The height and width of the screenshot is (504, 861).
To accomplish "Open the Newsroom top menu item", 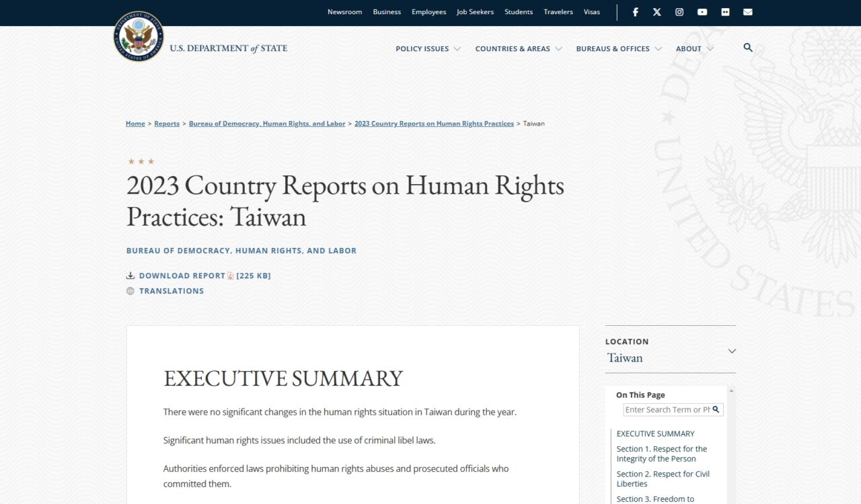I will pos(344,12).
